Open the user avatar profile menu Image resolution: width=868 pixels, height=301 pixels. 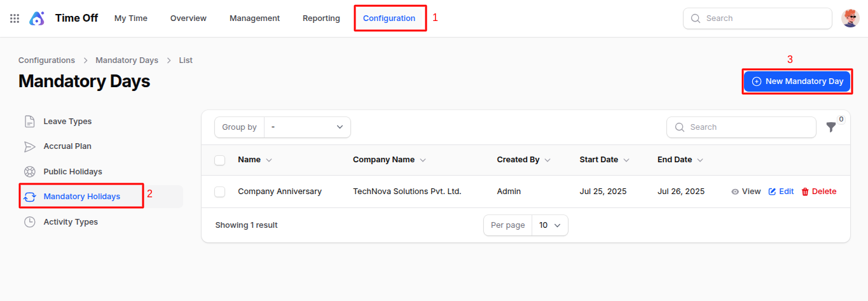point(850,18)
